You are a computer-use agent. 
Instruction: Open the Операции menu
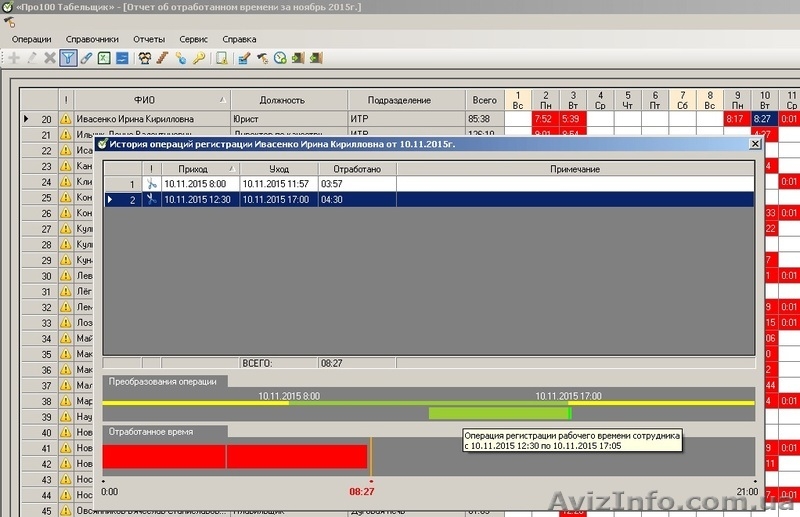click(31, 39)
